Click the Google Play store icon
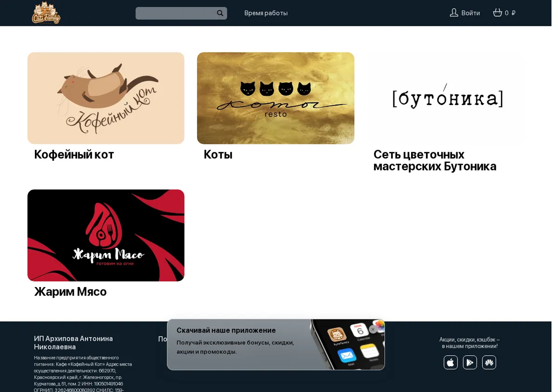Viewport: 558px width, 392px height. pyautogui.click(x=470, y=362)
